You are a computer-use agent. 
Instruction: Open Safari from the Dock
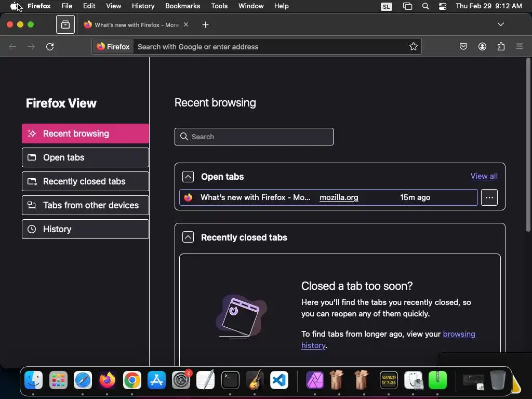click(83, 380)
